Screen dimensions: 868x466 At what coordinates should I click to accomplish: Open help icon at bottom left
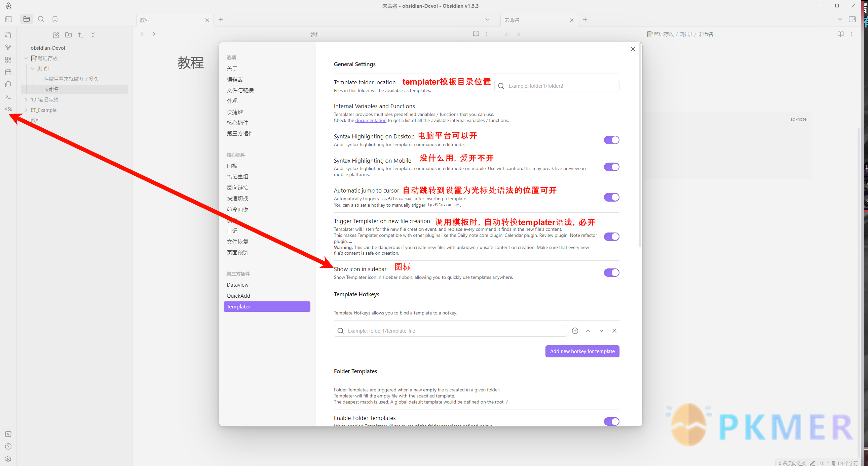[8, 447]
